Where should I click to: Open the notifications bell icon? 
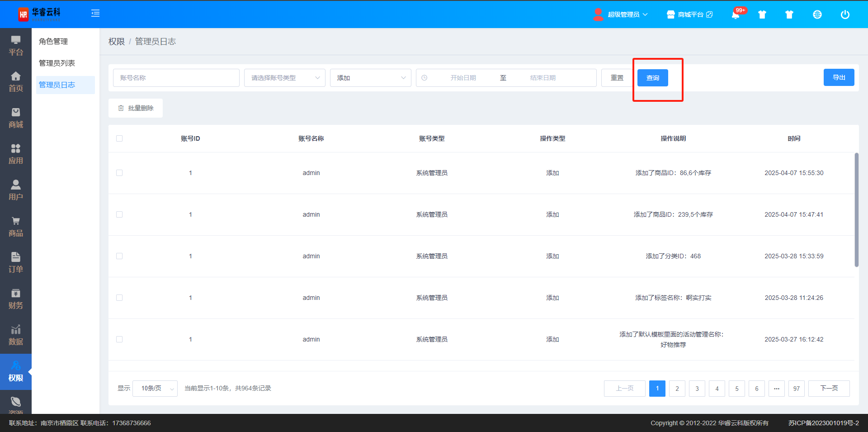(x=736, y=14)
